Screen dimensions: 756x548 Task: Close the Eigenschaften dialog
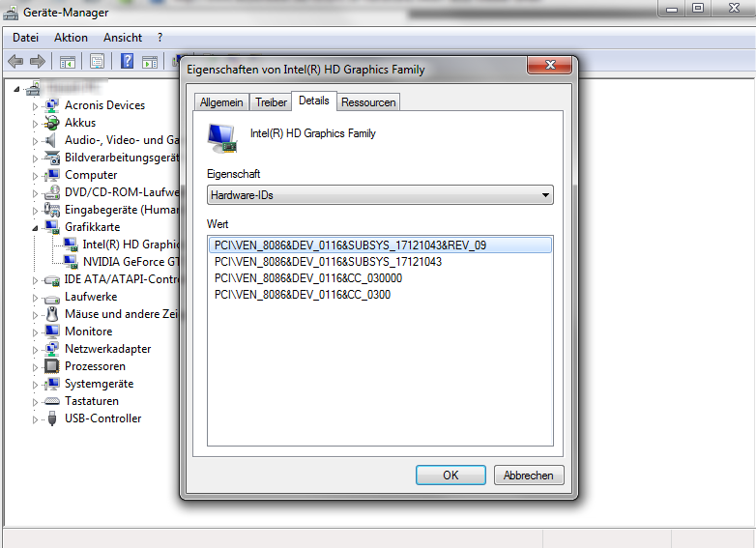(550, 65)
